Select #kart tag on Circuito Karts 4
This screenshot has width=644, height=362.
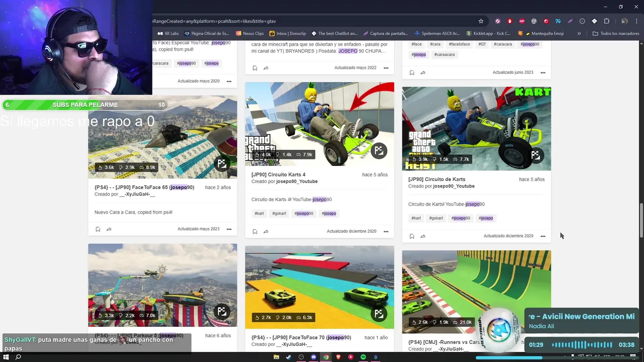point(259,213)
